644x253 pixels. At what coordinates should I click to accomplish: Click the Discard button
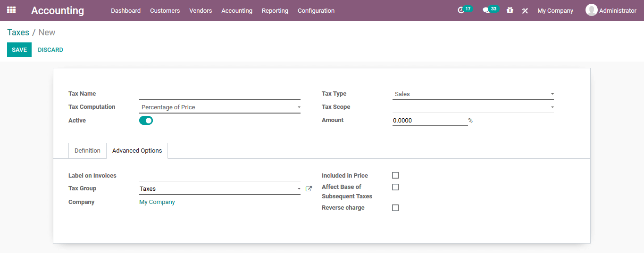pyautogui.click(x=50, y=50)
